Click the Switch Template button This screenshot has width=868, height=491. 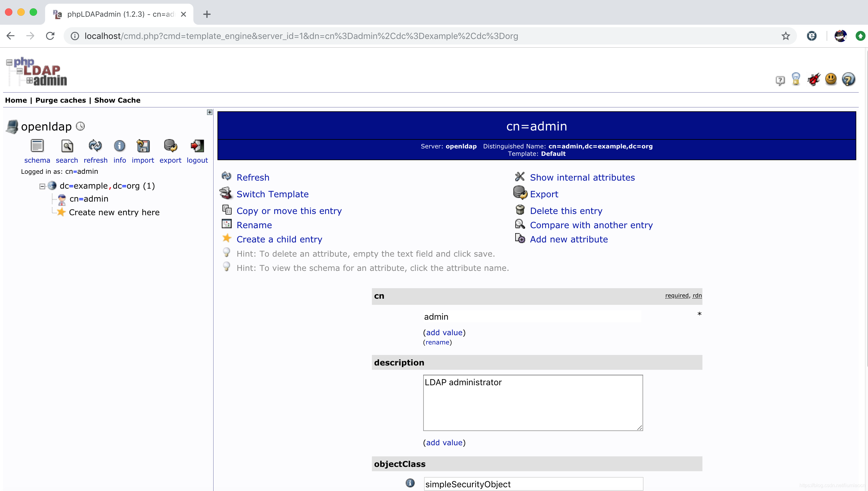tap(272, 194)
